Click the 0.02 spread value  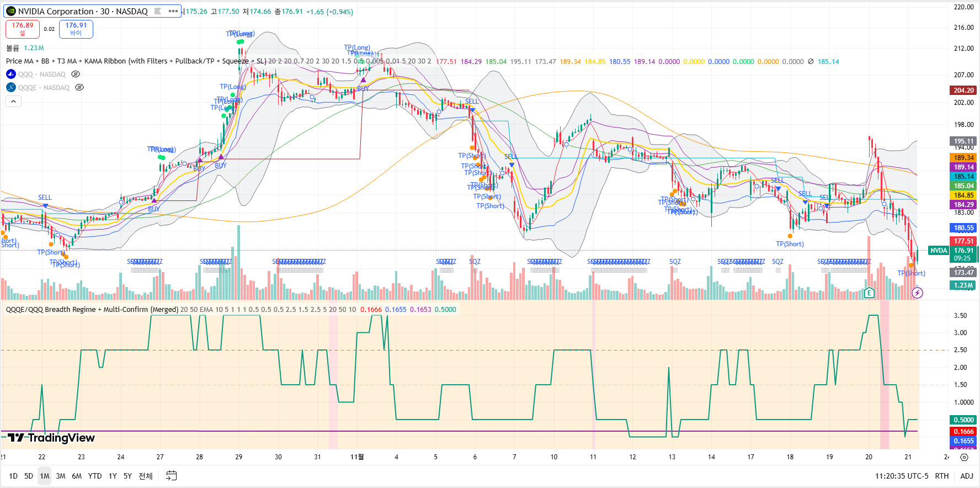49,29
